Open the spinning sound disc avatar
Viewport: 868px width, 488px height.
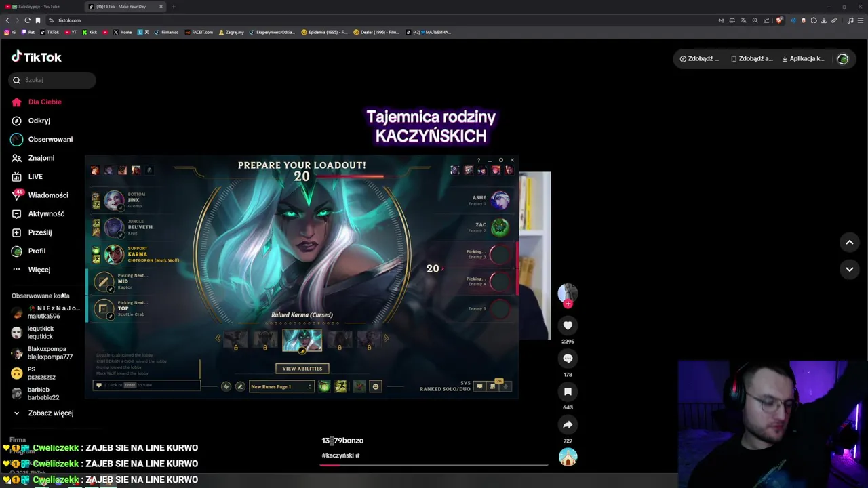coord(568,457)
